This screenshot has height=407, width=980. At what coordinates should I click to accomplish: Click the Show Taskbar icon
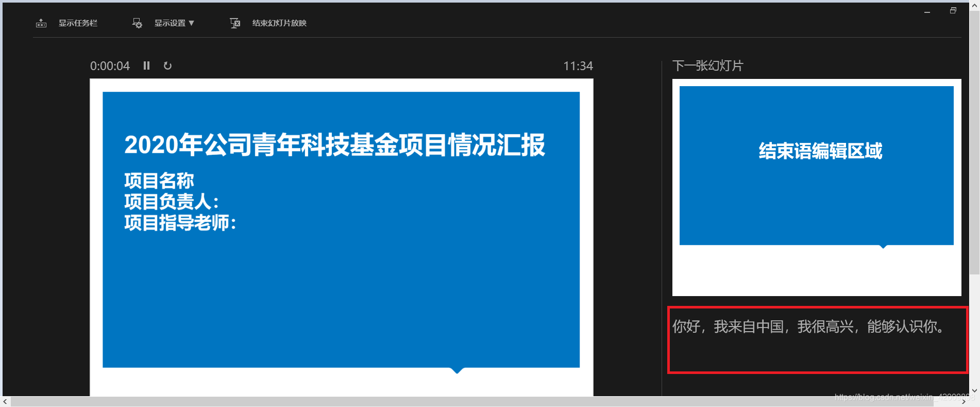(x=41, y=23)
